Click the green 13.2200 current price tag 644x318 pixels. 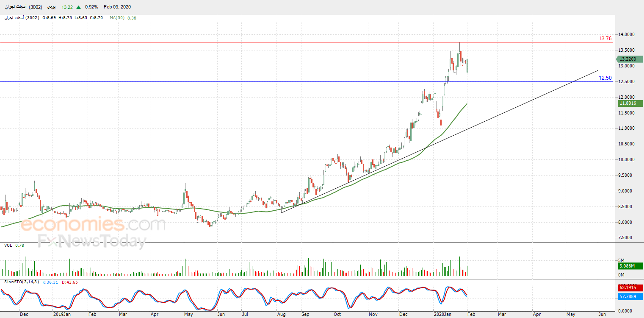pyautogui.click(x=630, y=59)
